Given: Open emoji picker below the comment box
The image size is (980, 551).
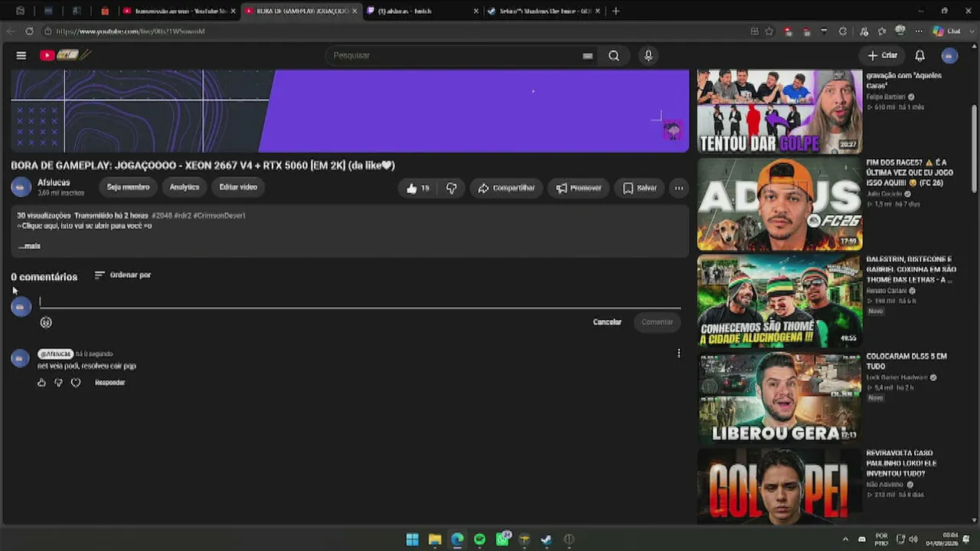Looking at the screenshot, I should (x=46, y=322).
